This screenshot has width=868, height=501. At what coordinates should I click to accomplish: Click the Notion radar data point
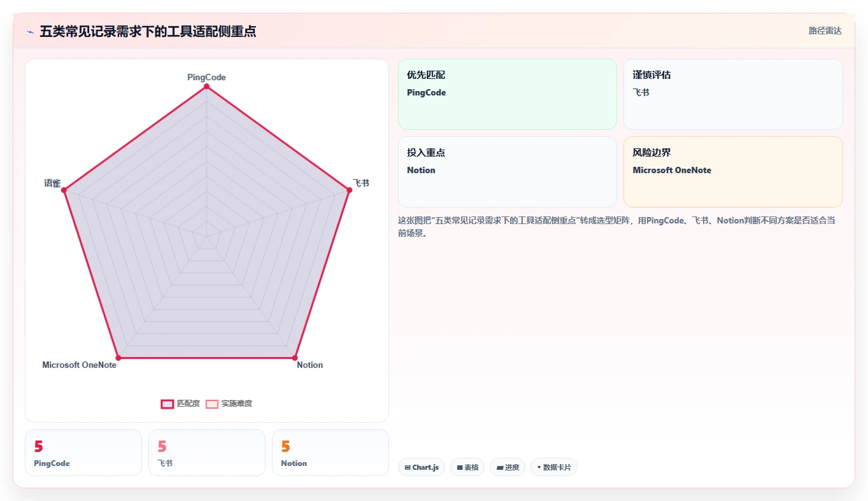point(295,358)
